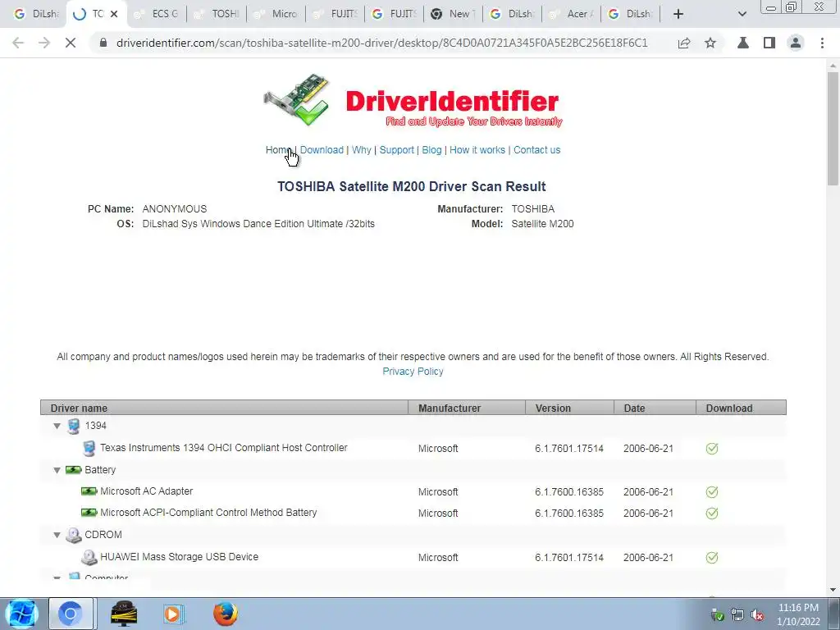Click the network tray icon
The width and height of the screenshot is (840, 630).
[737, 615]
